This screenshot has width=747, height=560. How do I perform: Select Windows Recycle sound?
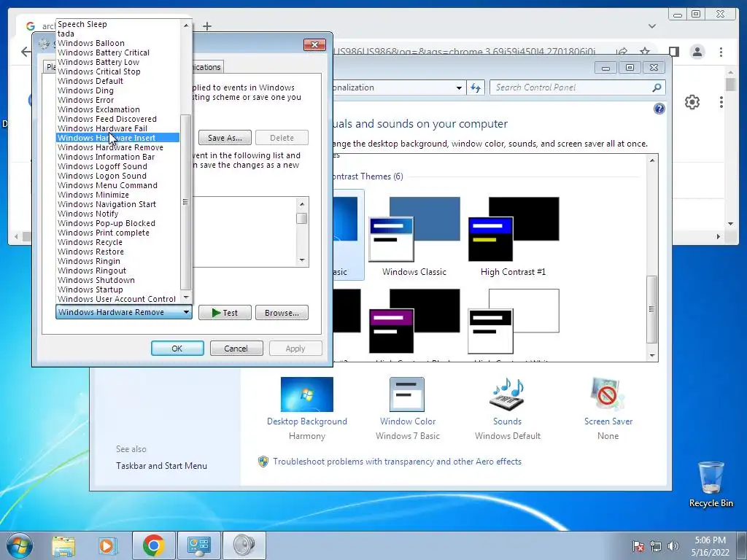click(x=117, y=242)
